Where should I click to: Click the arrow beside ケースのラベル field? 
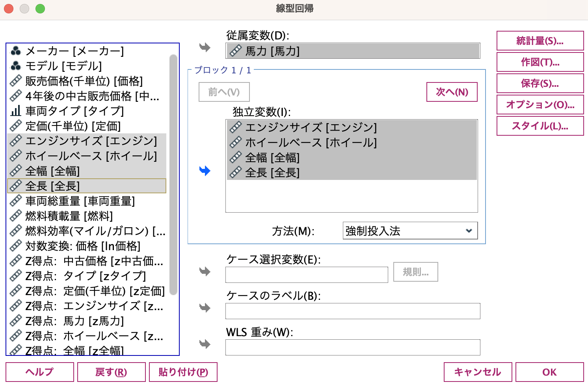click(x=205, y=307)
